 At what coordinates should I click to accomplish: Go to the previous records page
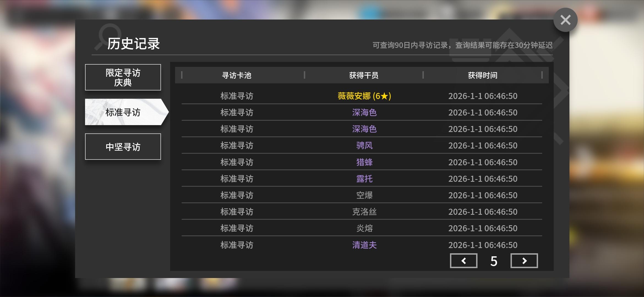coord(463,261)
